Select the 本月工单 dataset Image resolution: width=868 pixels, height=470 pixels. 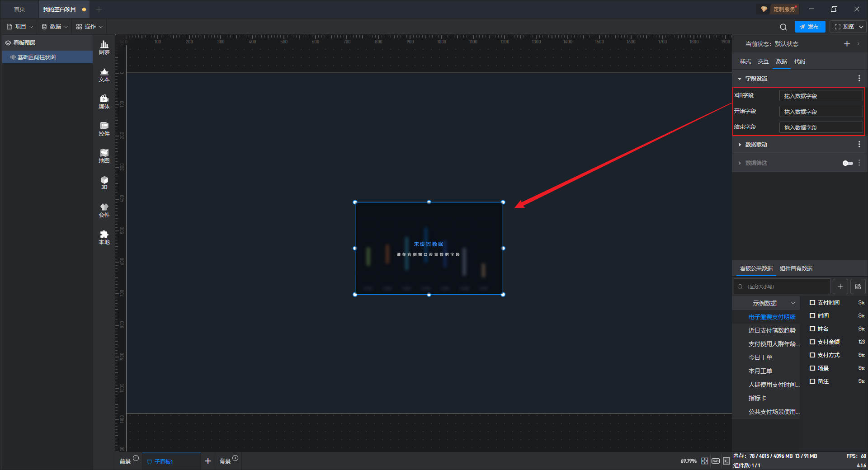[x=760, y=371]
